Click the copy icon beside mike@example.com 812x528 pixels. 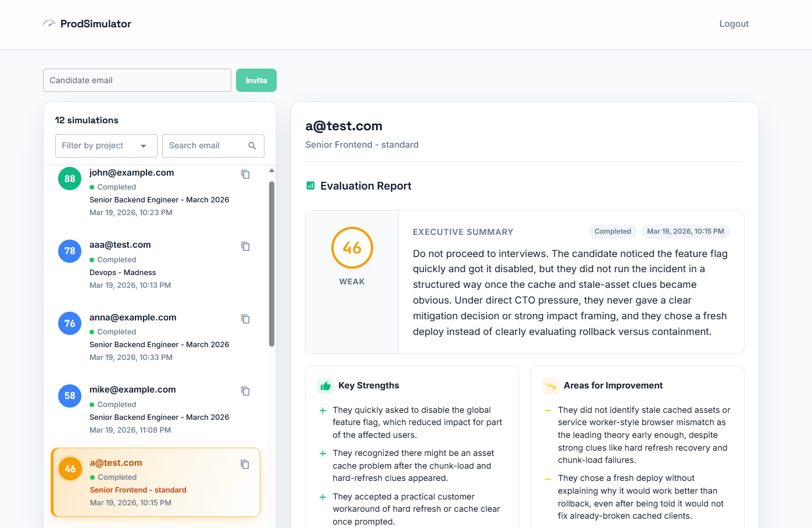pyautogui.click(x=245, y=391)
